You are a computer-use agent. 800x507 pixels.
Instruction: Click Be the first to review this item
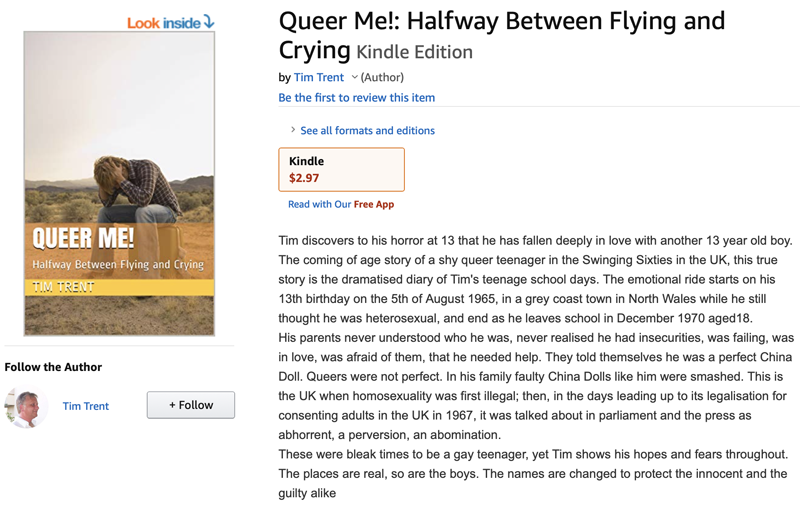click(356, 98)
